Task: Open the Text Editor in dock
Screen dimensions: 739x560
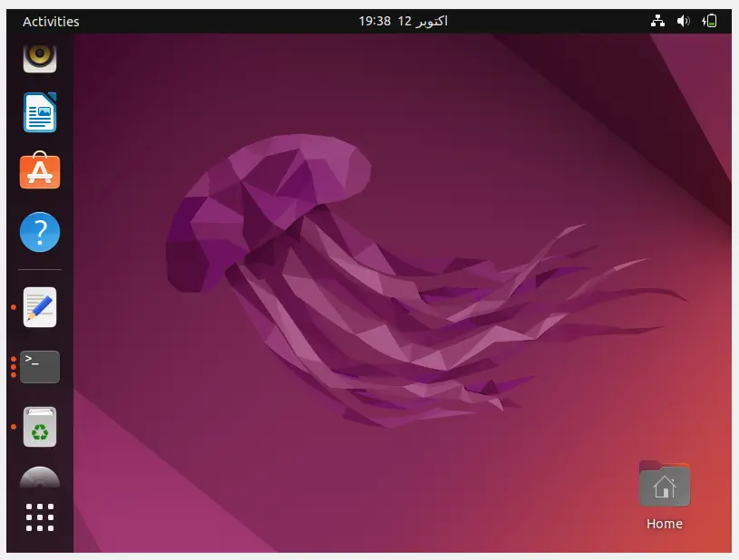Action: (40, 307)
